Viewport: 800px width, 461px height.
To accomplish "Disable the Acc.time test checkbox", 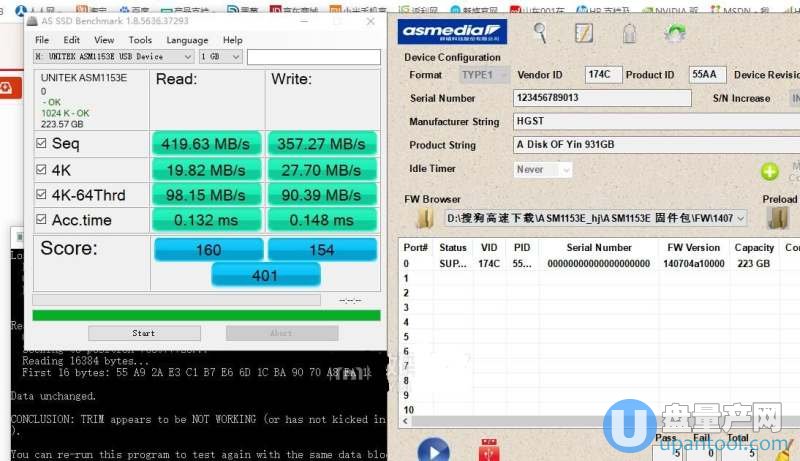I will 41,220.
